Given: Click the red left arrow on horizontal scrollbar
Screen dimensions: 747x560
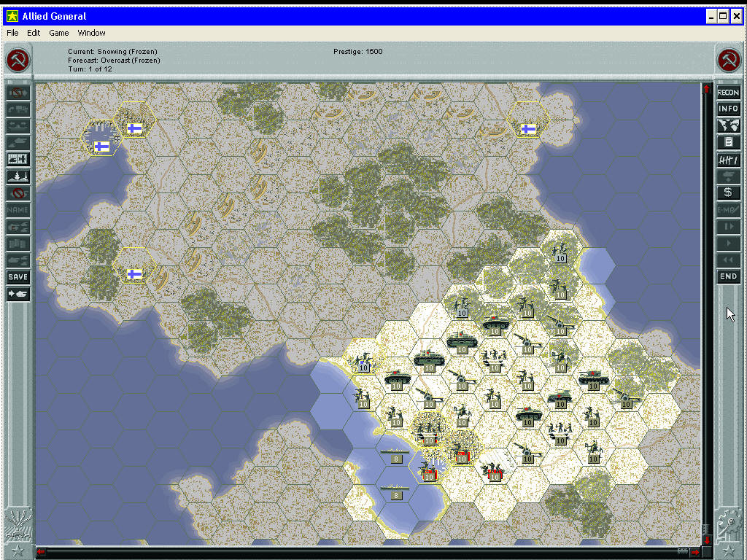Looking at the screenshot, I should tap(41, 551).
